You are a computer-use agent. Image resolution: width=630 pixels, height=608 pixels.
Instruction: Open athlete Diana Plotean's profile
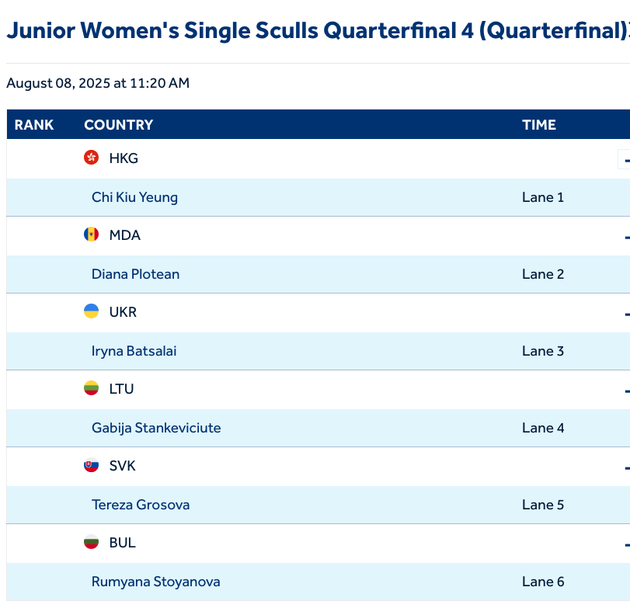point(135,274)
